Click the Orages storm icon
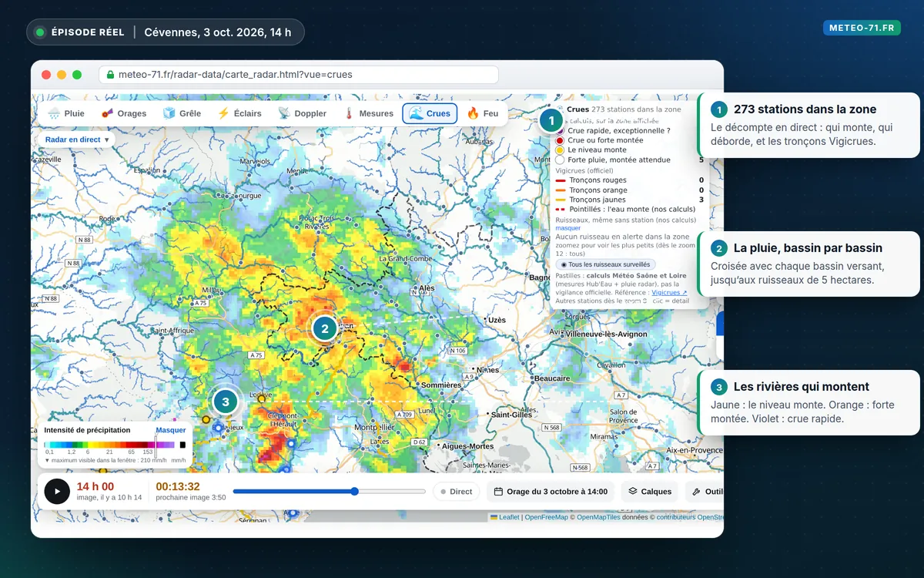Viewport: 924px width, 578px height. click(107, 113)
